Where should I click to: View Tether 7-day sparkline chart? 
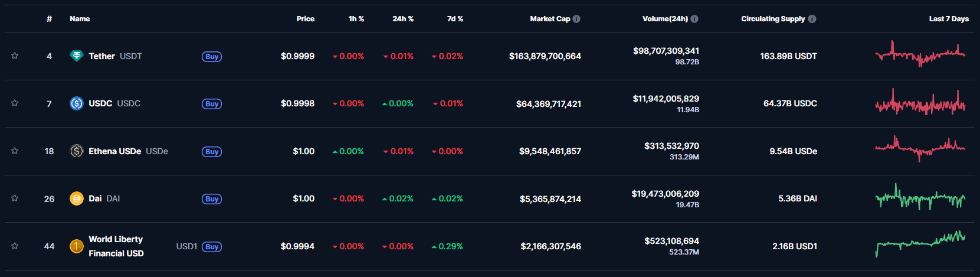pos(920,54)
